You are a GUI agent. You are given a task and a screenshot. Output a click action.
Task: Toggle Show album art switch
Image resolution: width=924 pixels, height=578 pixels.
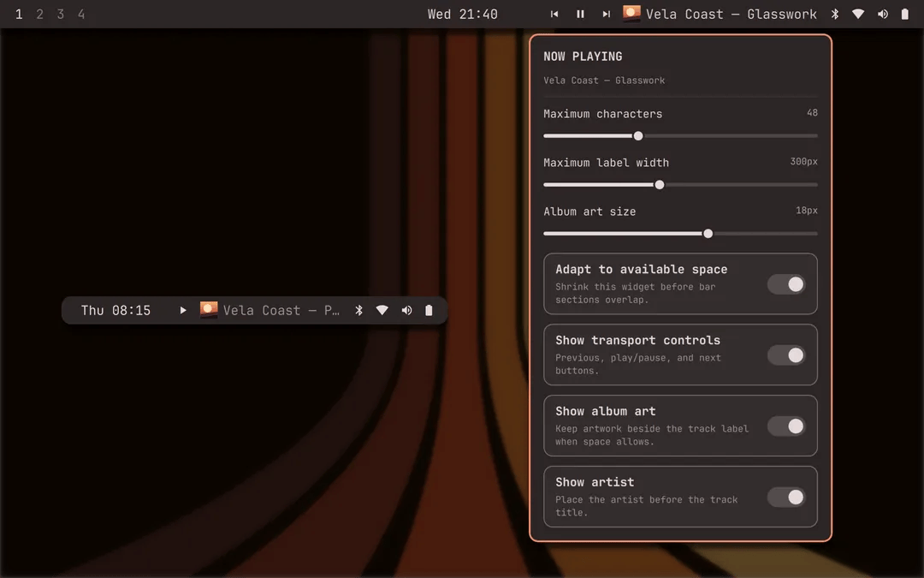click(x=786, y=426)
